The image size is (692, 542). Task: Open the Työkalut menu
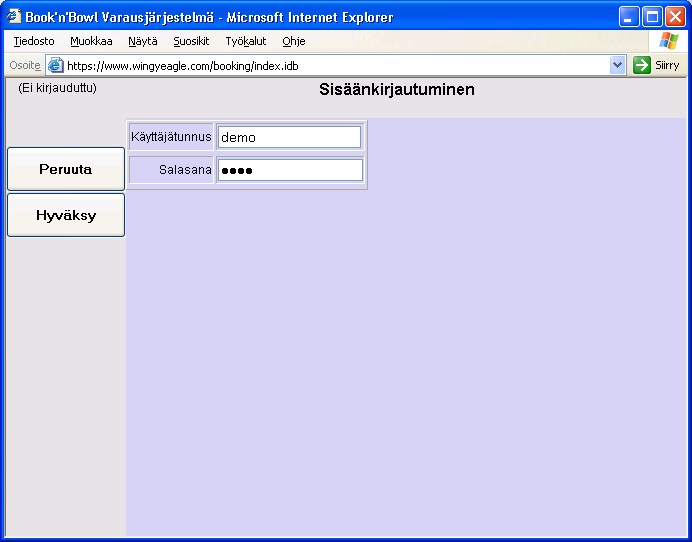[245, 41]
